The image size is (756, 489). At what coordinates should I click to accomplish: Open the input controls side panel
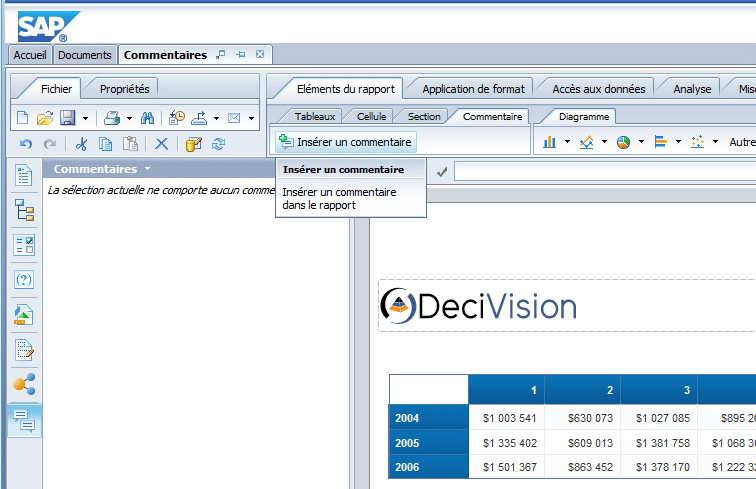click(24, 245)
